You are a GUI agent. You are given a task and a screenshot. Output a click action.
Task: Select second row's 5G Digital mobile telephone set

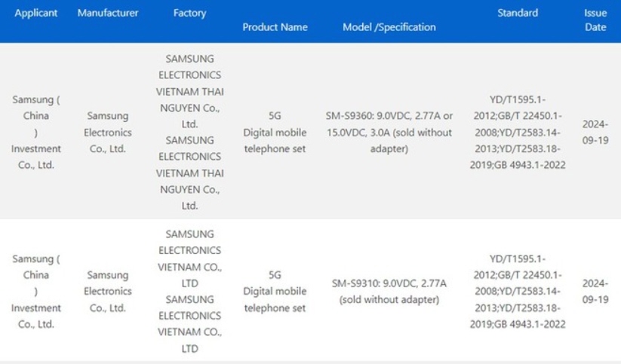point(275,291)
